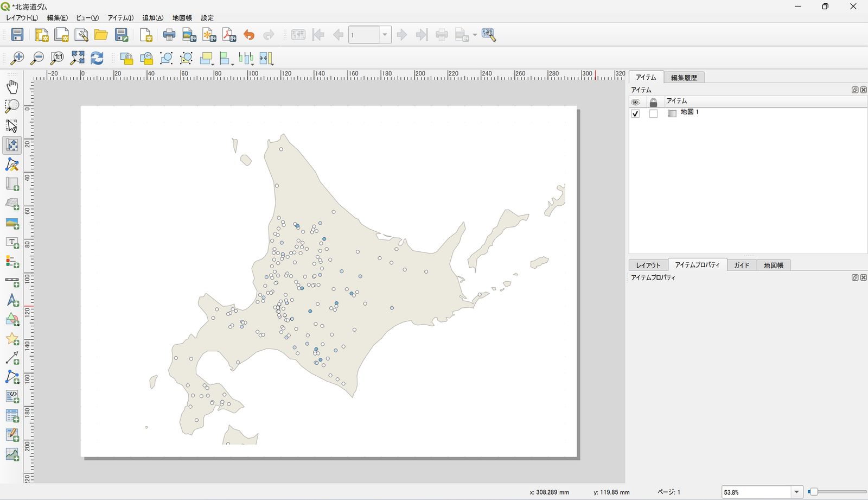Zoom to 100% with the 1:1 icon
Viewport: 868px width, 500px height.
[57, 58]
